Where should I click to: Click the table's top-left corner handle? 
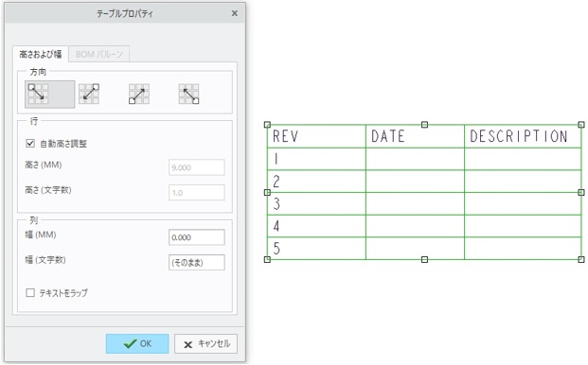click(x=267, y=125)
